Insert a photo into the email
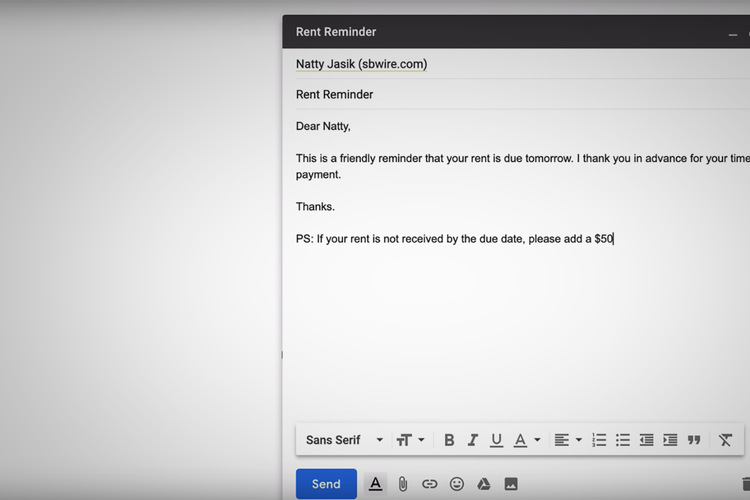The height and width of the screenshot is (500, 750). pyautogui.click(x=511, y=484)
